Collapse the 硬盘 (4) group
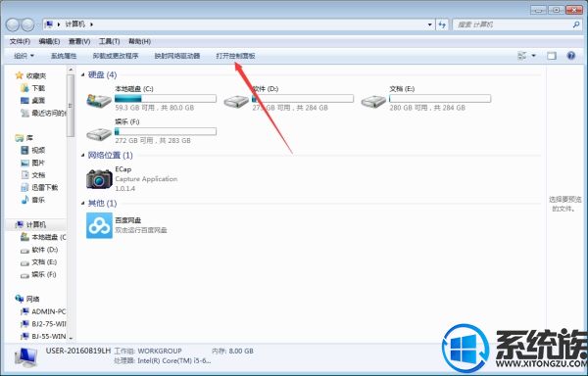 (x=83, y=74)
